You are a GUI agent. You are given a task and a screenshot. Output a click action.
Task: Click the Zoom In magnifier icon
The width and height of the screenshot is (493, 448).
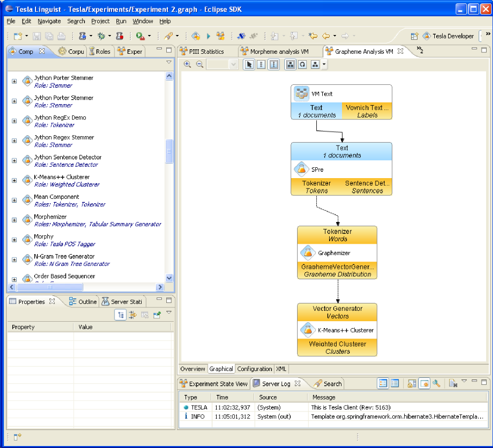click(x=188, y=65)
